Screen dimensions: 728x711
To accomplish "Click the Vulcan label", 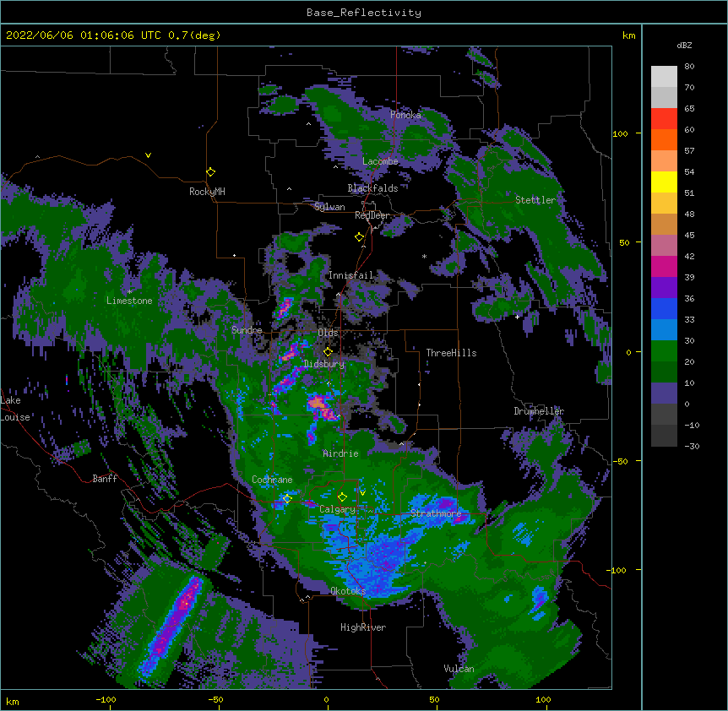I will tap(459, 669).
